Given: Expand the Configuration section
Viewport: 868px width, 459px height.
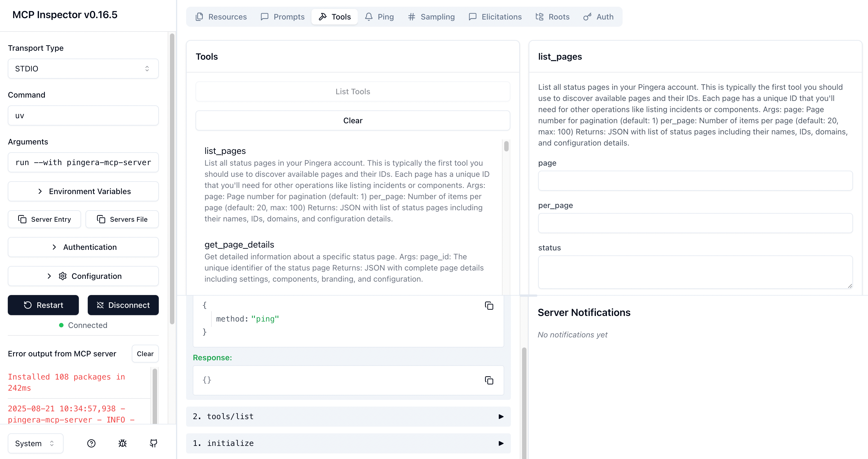Looking at the screenshot, I should [83, 276].
